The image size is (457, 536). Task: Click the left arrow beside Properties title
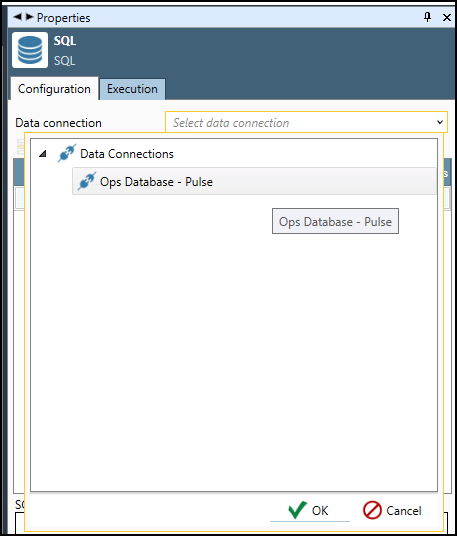pyautogui.click(x=17, y=16)
